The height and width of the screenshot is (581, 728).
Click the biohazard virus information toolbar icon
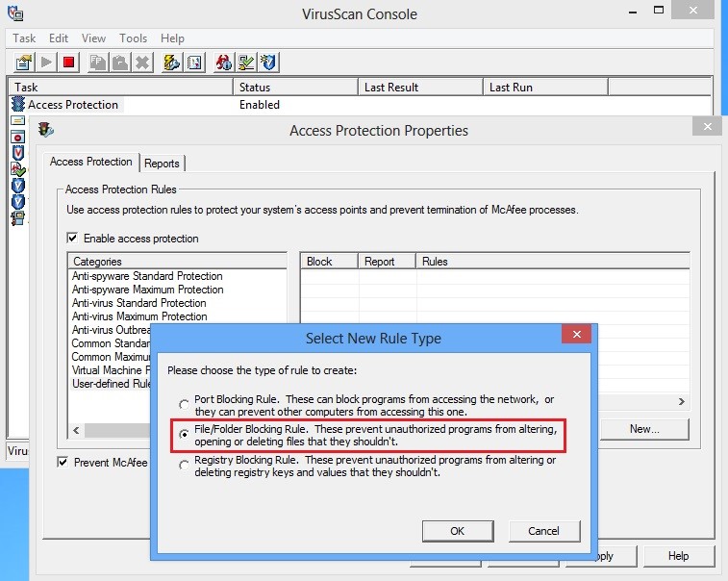pos(224,63)
